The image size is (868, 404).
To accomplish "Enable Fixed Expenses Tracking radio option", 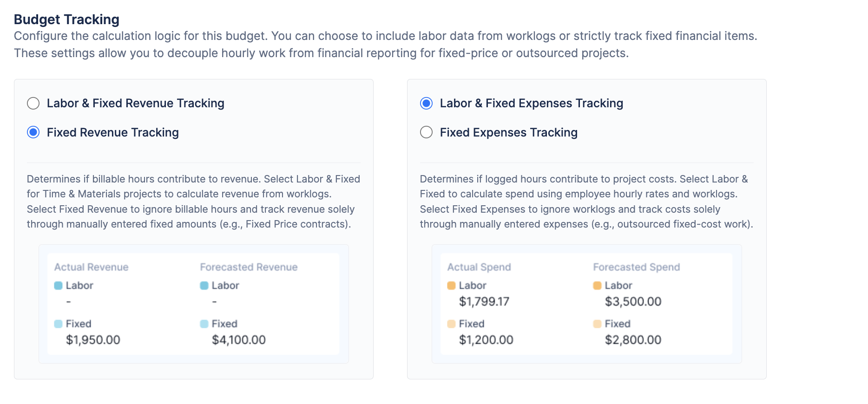I will tap(426, 132).
